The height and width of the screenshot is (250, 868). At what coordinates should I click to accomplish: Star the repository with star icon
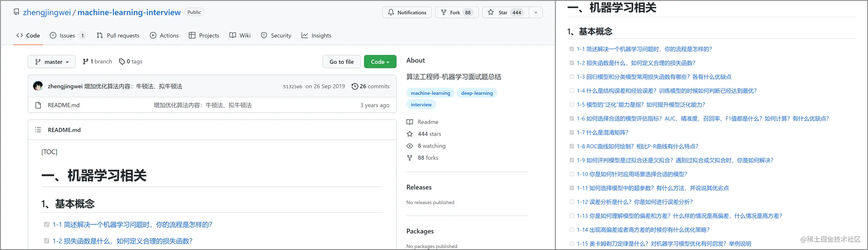coord(491,12)
